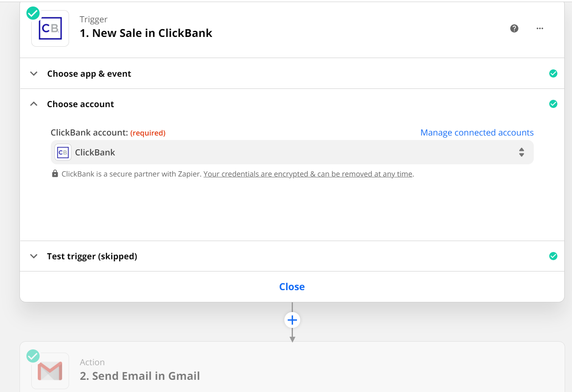This screenshot has width=572, height=392.
Task: Click the green check beside Choose account
Action: [x=553, y=104]
